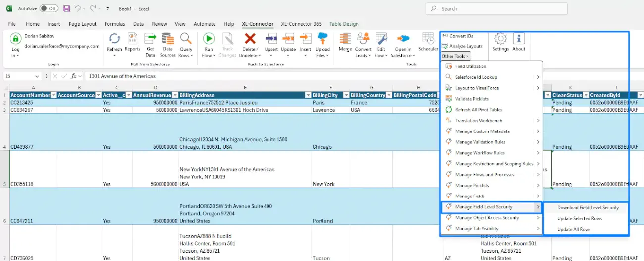Click the Update icon
The image size is (644, 261).
click(288, 39)
